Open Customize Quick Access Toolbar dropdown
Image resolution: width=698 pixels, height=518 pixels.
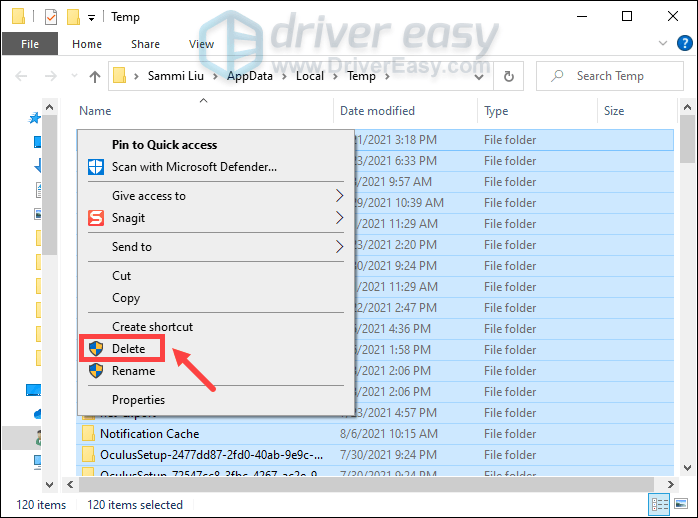point(91,18)
